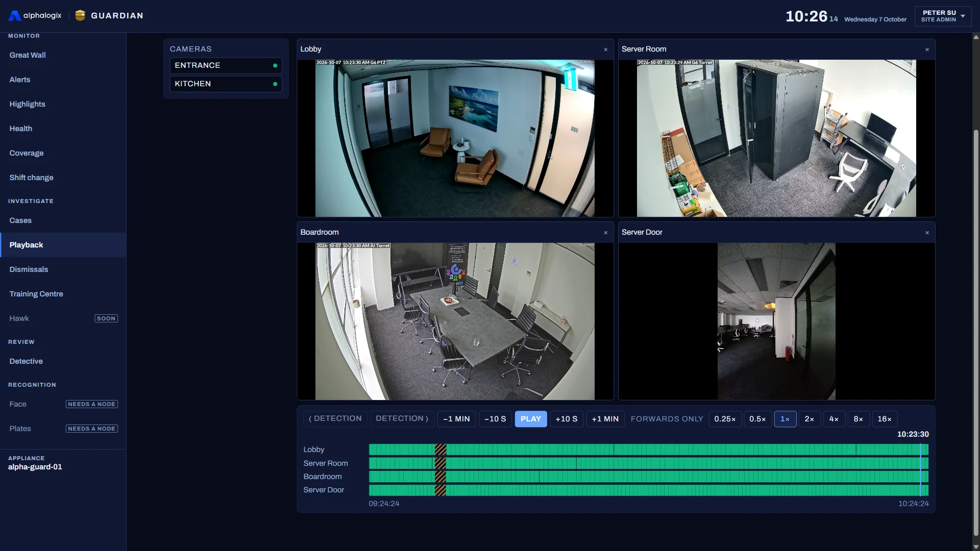This screenshot has width=980, height=551.
Task: Click the Lobby timeline track
Action: (648, 449)
